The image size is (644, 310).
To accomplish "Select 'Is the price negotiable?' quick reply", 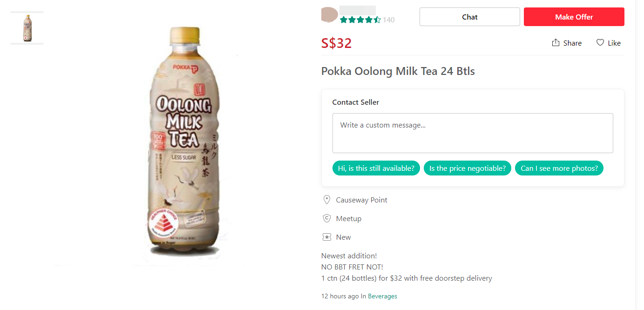I will (468, 168).
